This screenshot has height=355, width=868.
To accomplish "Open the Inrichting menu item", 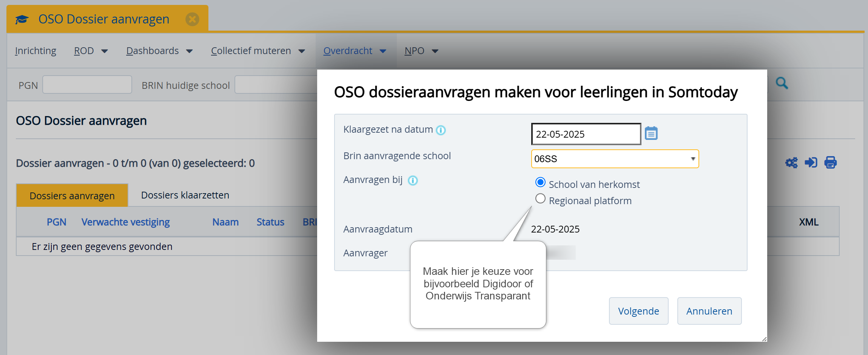I will click(x=35, y=51).
